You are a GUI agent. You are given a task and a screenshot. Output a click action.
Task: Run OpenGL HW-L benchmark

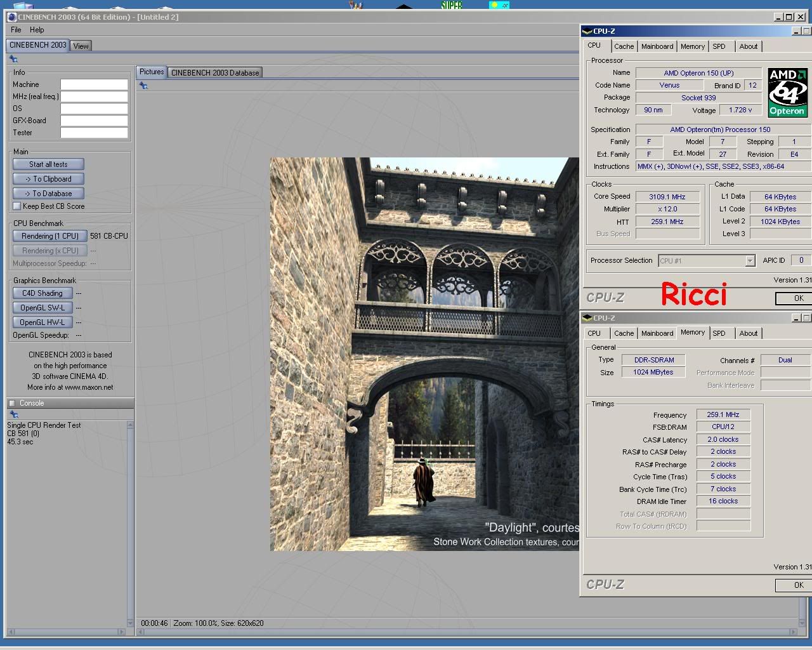point(43,322)
